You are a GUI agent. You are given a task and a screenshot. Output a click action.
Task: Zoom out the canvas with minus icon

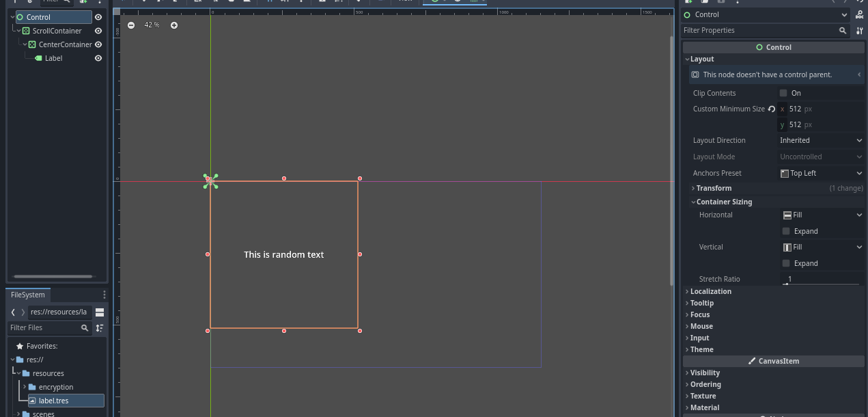(130, 25)
